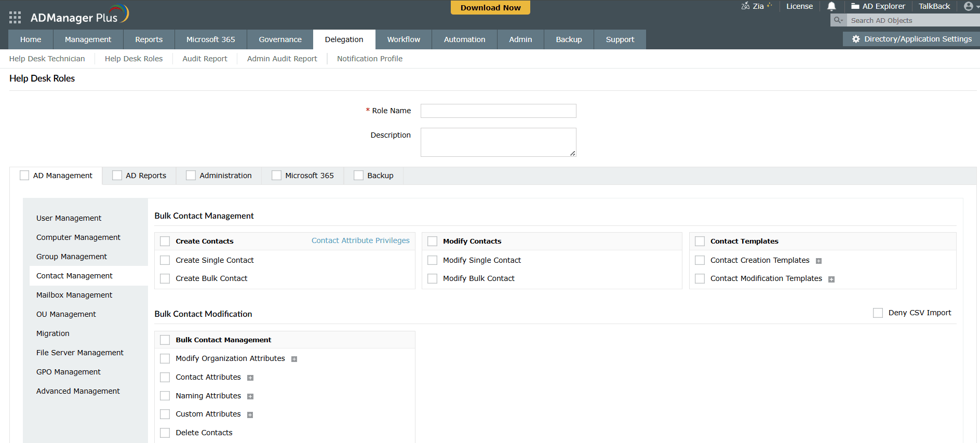The image size is (980, 443).
Task: Click the ADManager Plus logo
Action: [79, 15]
